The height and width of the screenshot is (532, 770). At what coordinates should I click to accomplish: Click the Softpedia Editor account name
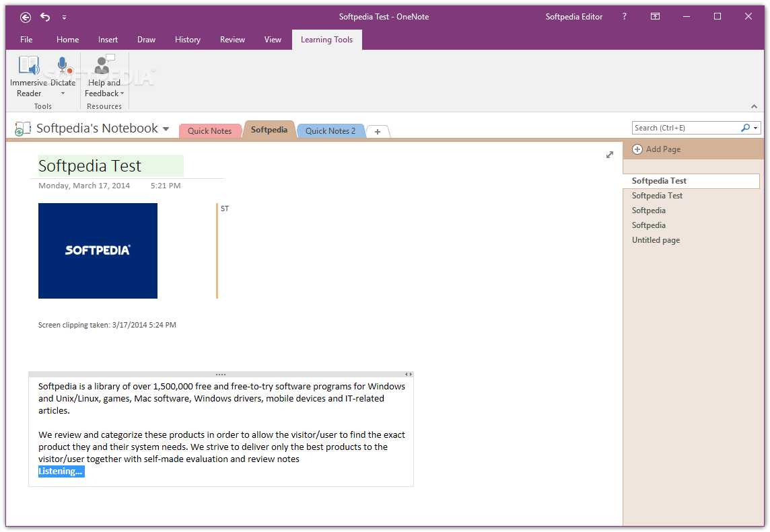(x=573, y=17)
